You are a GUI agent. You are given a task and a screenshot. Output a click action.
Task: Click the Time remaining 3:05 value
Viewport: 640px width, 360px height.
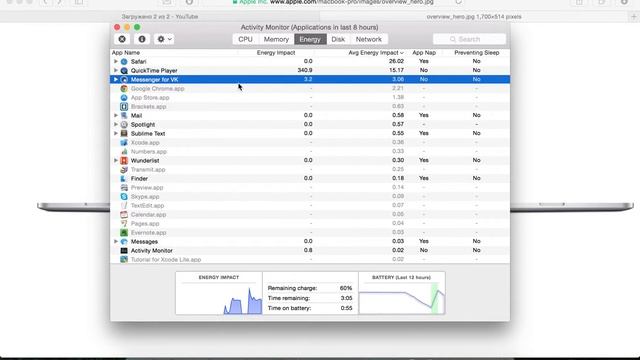pos(346,298)
